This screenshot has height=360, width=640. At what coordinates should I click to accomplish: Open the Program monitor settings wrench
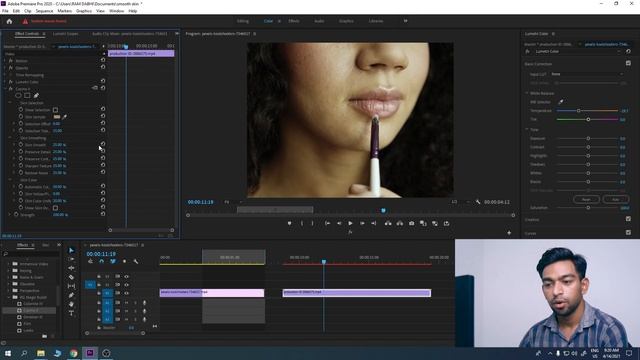point(478,202)
